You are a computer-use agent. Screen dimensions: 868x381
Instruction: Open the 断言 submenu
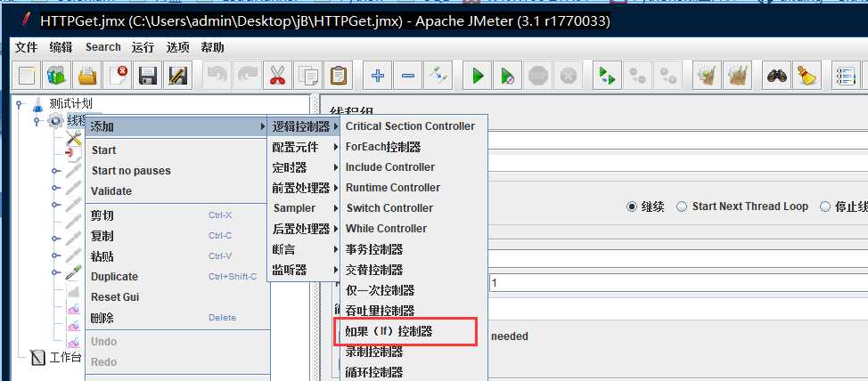[305, 249]
